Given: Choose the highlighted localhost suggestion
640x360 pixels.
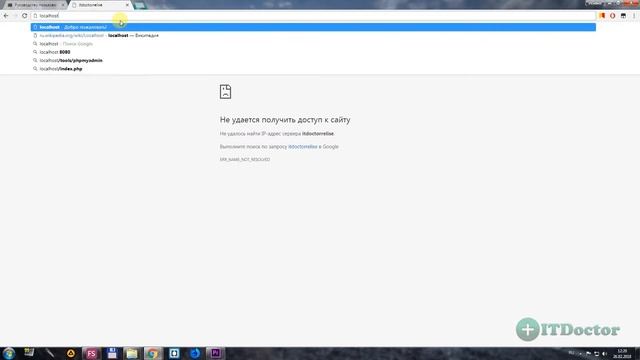Looking at the screenshot, I should tap(313, 27).
